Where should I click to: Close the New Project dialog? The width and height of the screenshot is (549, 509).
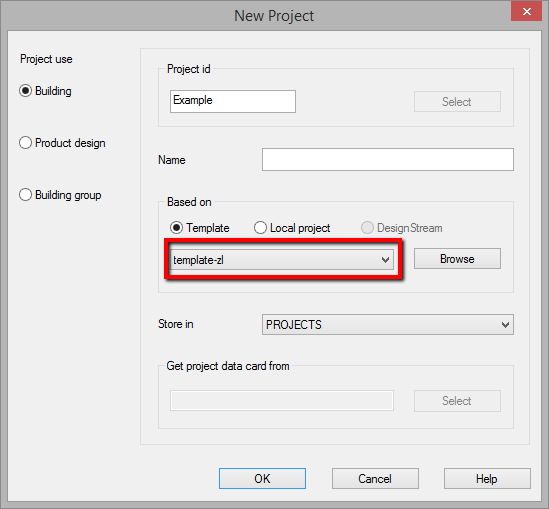tap(526, 12)
